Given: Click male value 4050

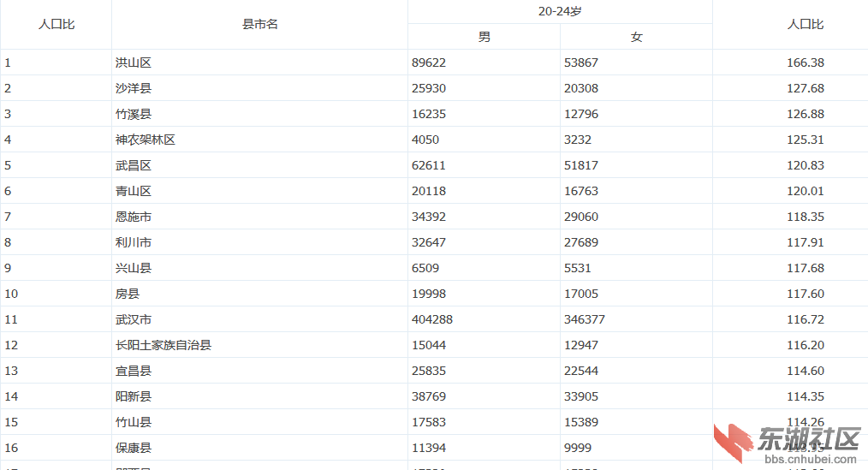Looking at the screenshot, I should click(425, 140).
